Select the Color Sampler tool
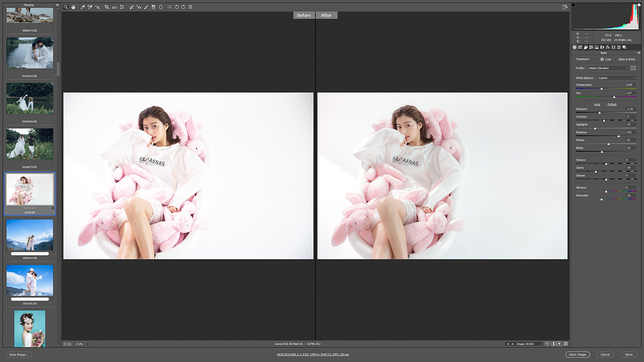 coord(90,7)
